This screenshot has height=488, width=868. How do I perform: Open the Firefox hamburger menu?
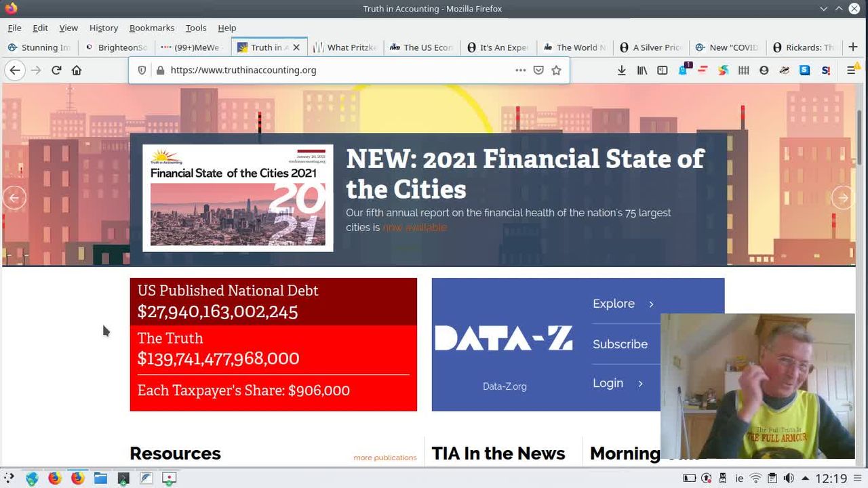point(851,70)
